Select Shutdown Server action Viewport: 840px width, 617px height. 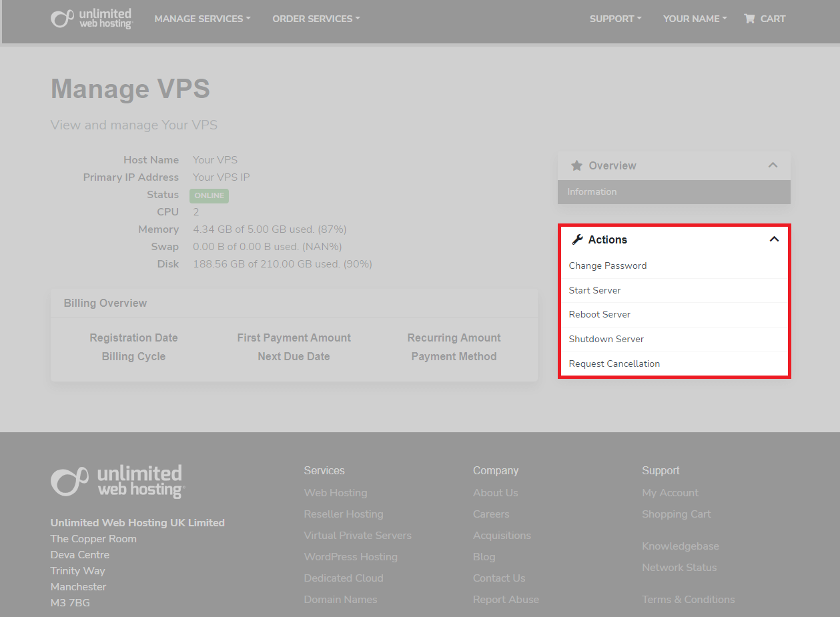pyautogui.click(x=674, y=339)
